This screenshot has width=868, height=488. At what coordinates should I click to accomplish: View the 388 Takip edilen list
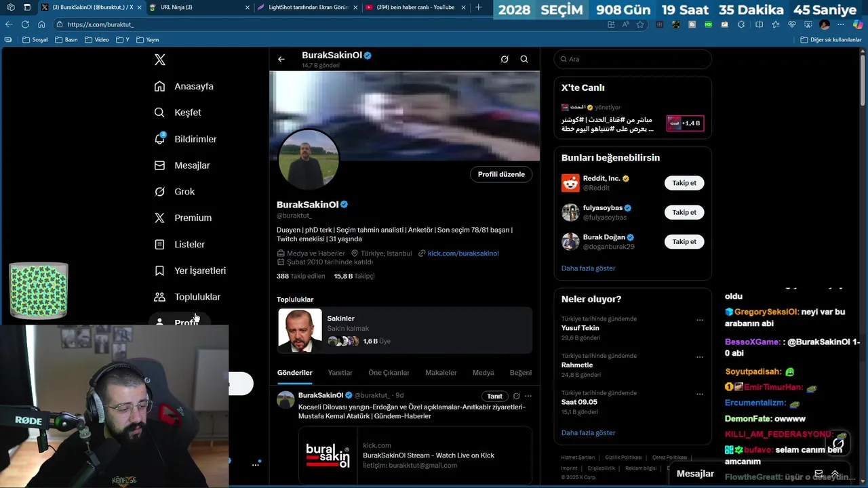[300, 276]
